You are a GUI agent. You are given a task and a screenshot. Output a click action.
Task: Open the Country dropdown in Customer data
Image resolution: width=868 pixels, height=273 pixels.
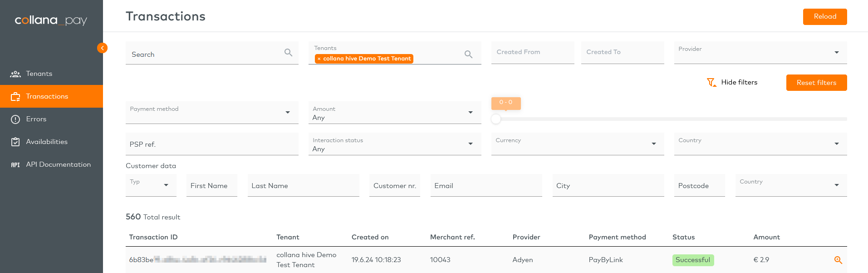click(x=791, y=185)
